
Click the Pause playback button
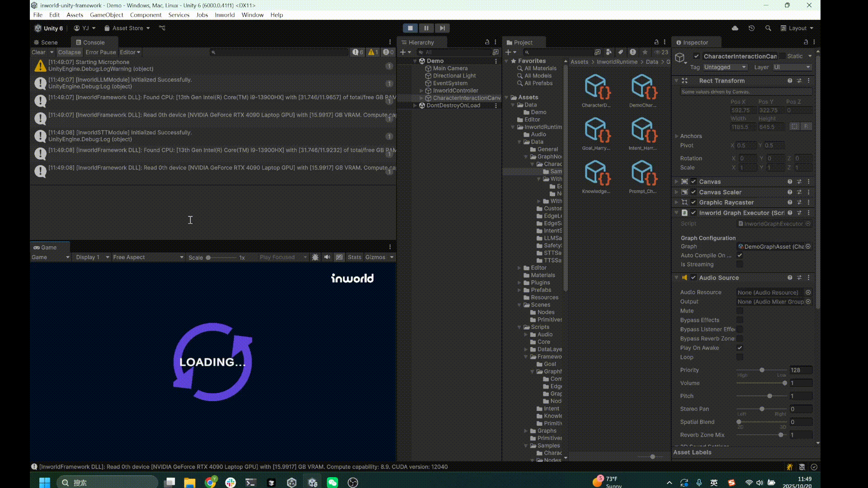[x=426, y=28]
